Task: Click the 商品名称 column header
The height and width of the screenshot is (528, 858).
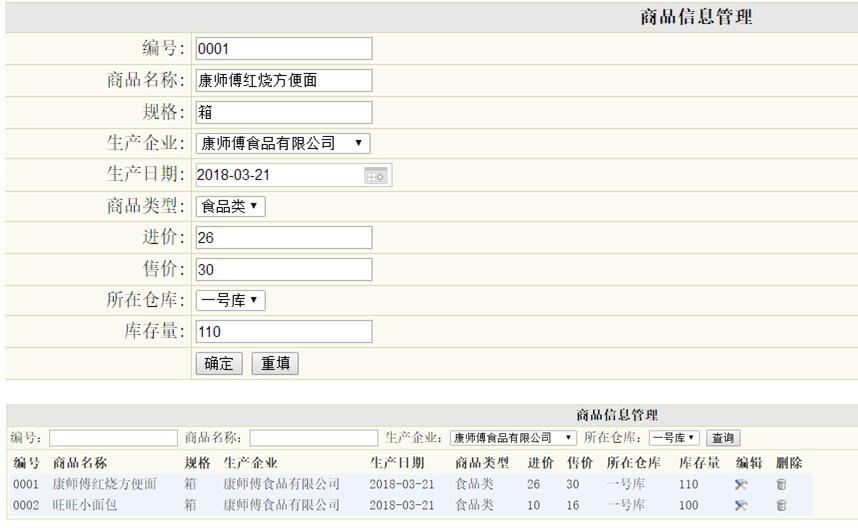Action: click(80, 463)
